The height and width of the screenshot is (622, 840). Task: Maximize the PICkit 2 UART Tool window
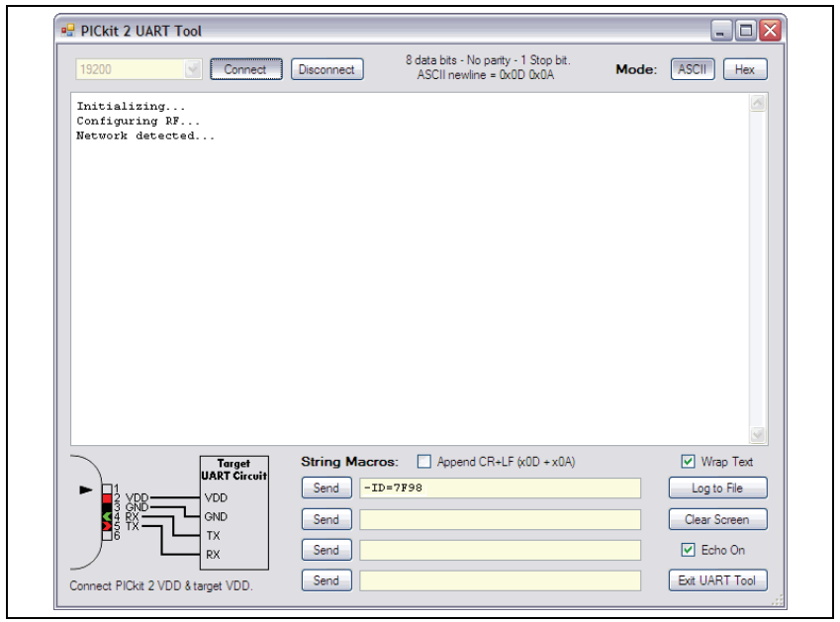pos(746,31)
